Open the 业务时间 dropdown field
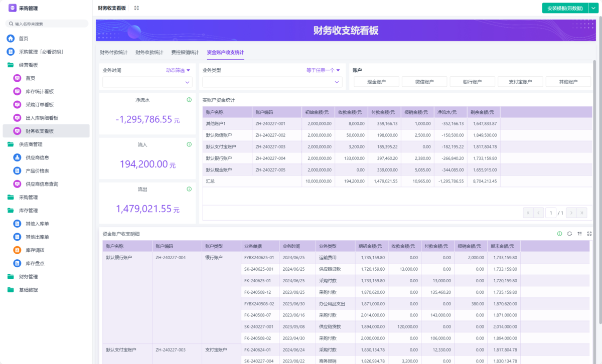602x364 pixels. tap(147, 82)
